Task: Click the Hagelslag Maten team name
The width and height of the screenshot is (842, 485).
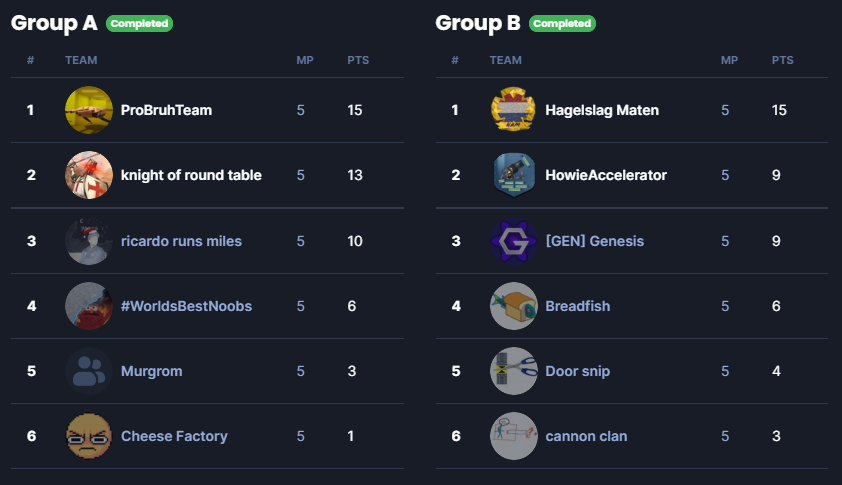Action: pos(602,110)
